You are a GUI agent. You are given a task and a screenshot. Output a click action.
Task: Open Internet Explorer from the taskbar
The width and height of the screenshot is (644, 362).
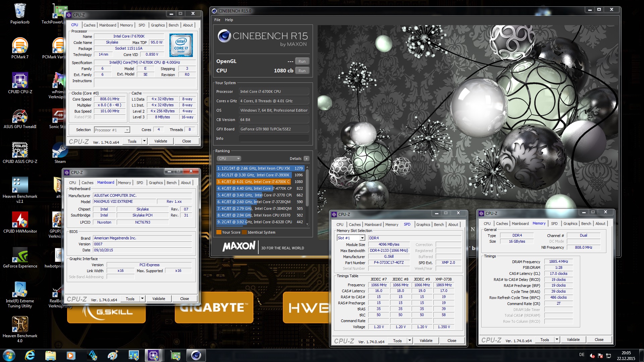click(30, 355)
